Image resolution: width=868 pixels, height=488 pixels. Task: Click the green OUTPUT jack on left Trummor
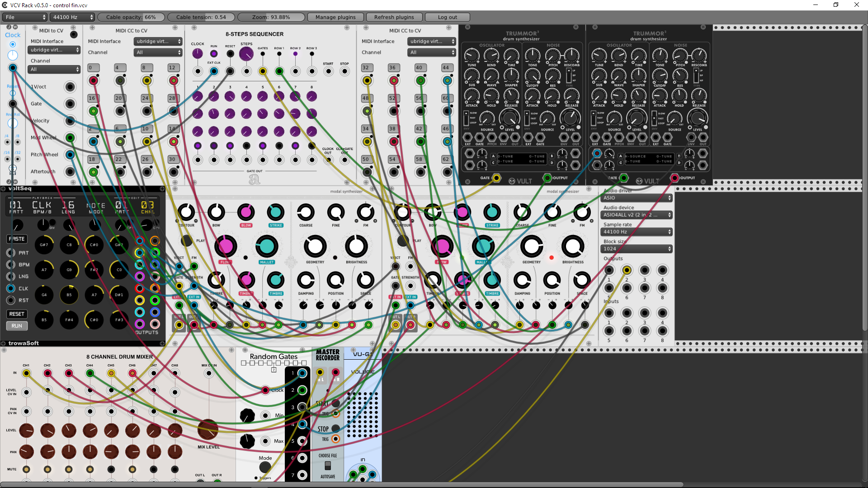coord(547,178)
